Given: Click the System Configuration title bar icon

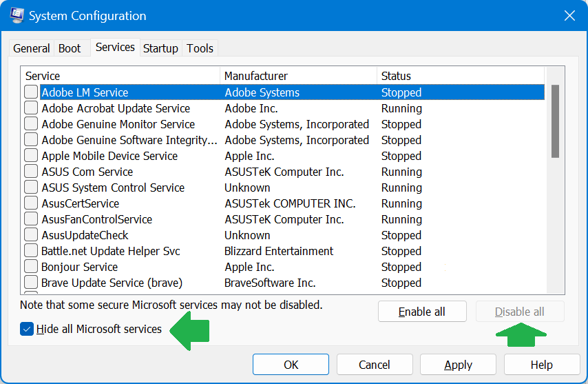Looking at the screenshot, I should click(17, 15).
